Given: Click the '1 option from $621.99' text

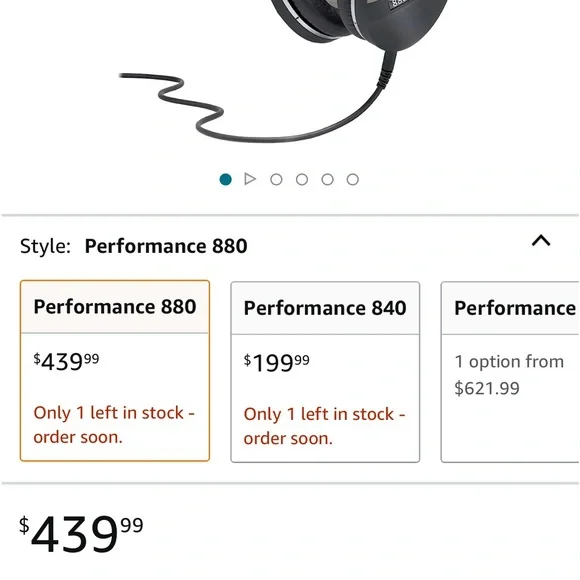Looking at the screenshot, I should (x=509, y=374).
